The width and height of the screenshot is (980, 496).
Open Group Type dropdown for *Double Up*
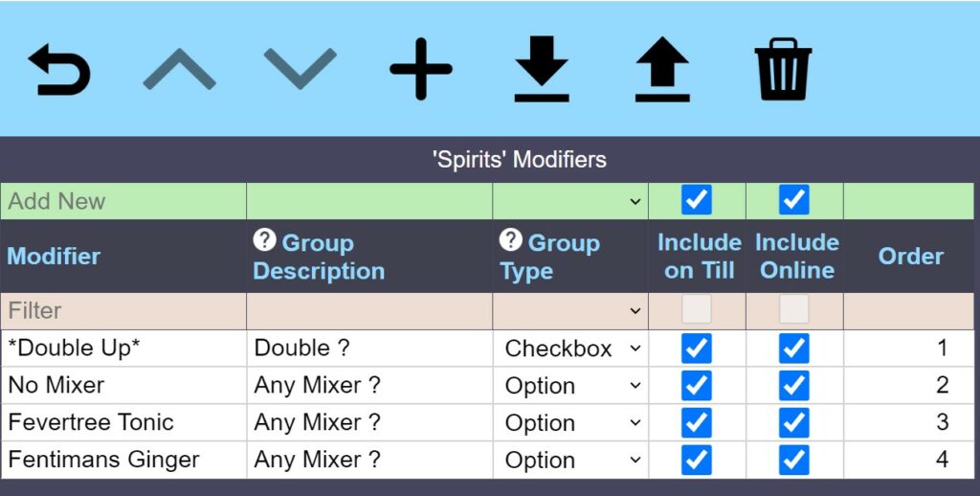[x=571, y=349]
